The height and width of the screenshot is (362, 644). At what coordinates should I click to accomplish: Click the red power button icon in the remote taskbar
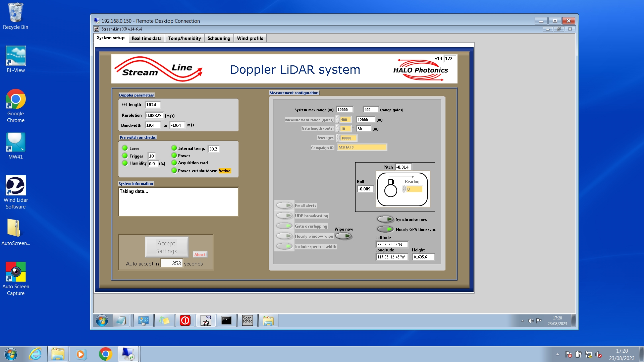[x=185, y=320]
